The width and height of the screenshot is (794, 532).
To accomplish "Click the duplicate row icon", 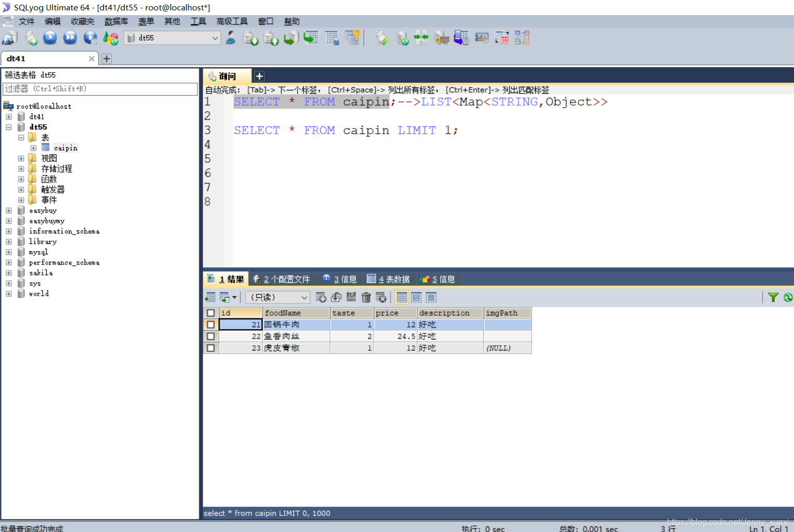I will [336, 297].
